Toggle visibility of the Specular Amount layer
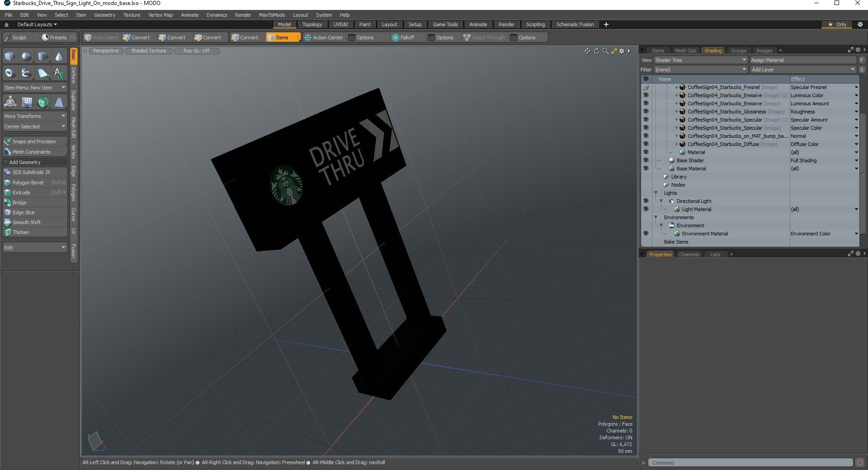The width and height of the screenshot is (868, 470). 646,120
